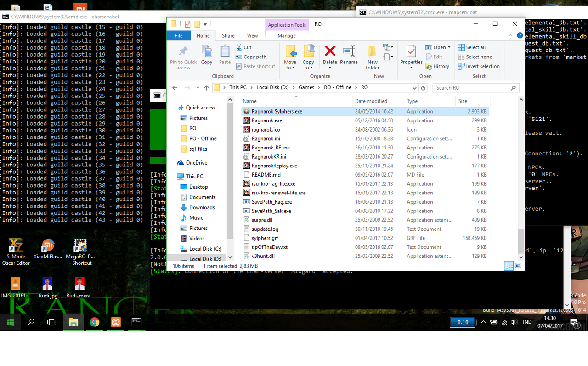Click Invert selection in ribbon
Image resolution: width=588 pixels, height=366 pixels.
[479, 66]
